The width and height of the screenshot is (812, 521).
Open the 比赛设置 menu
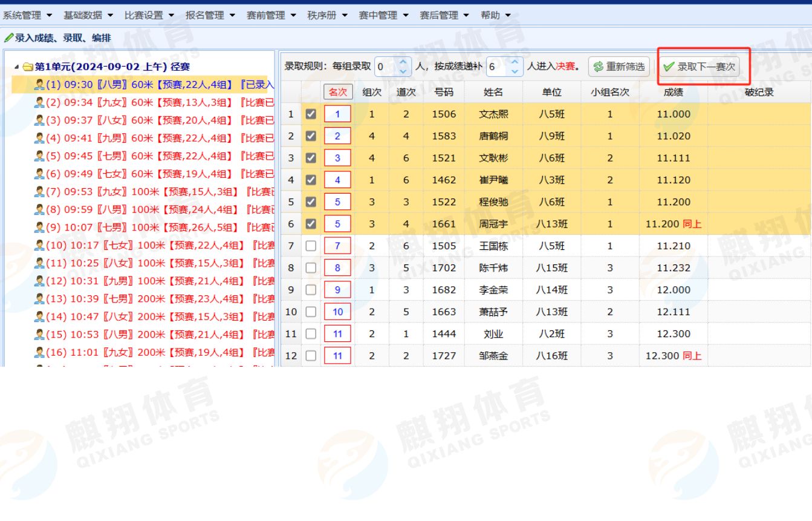pyautogui.click(x=149, y=15)
